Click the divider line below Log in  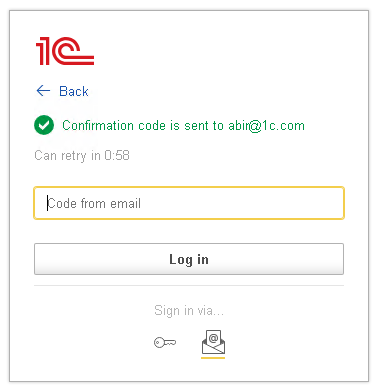[x=189, y=285]
